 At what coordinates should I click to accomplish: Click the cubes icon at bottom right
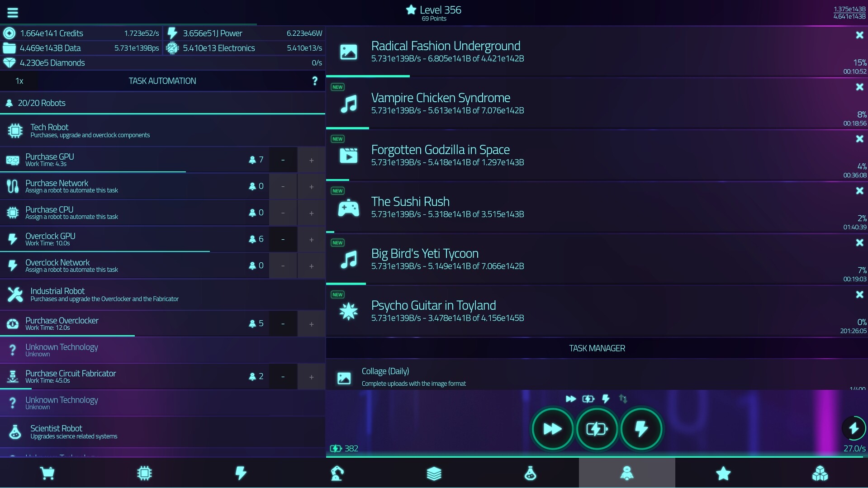click(x=820, y=473)
